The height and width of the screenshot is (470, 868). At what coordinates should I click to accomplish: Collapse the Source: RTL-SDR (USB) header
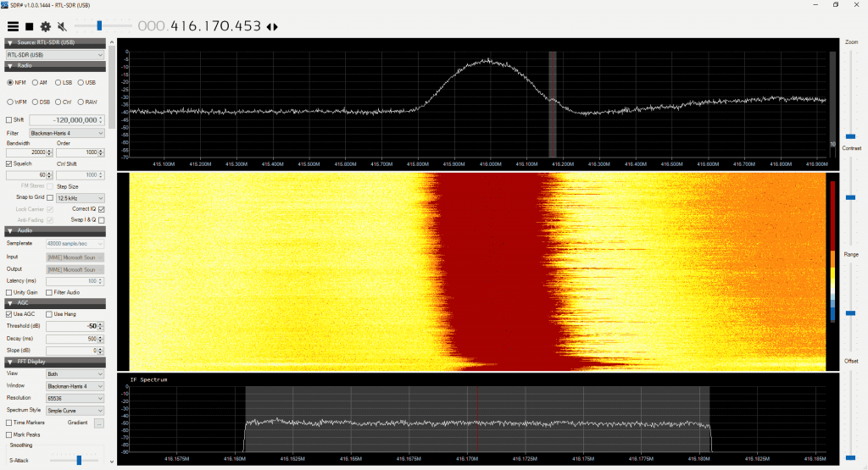[9, 42]
